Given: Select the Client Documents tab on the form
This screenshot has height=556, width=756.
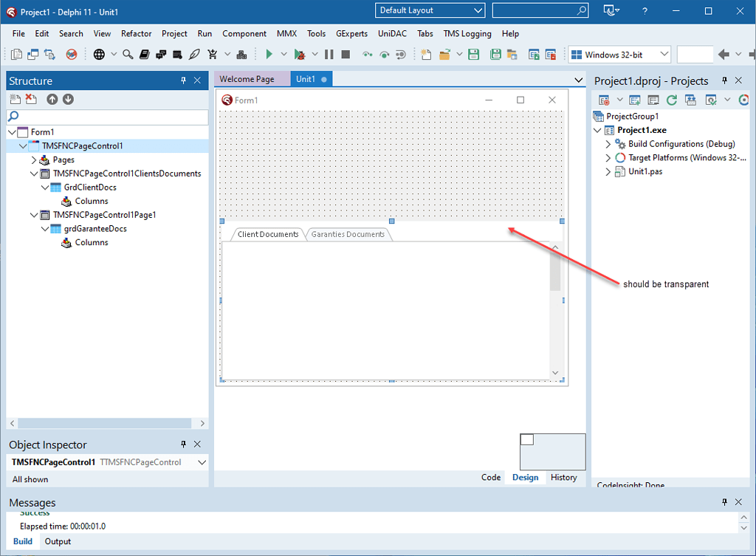Looking at the screenshot, I should 268,234.
